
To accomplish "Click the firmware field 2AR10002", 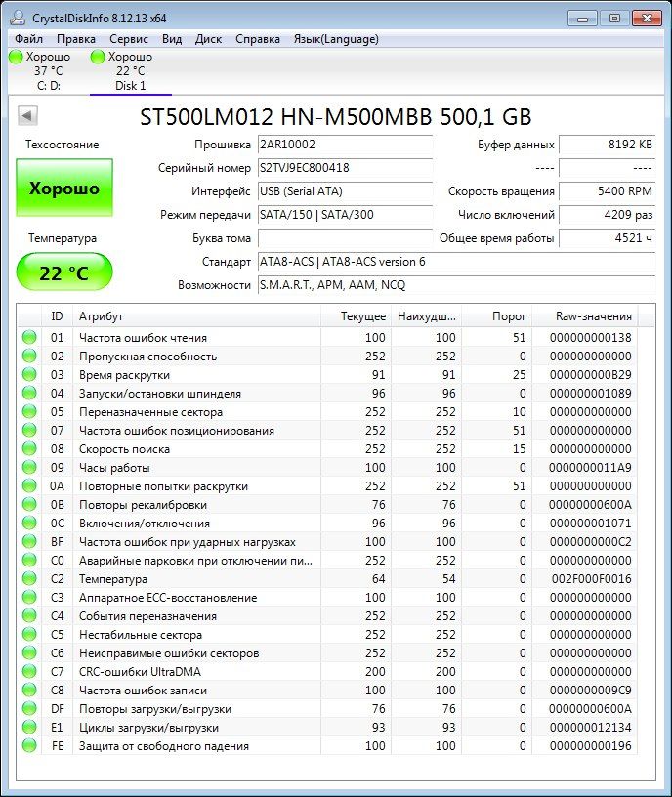I will 345,145.
